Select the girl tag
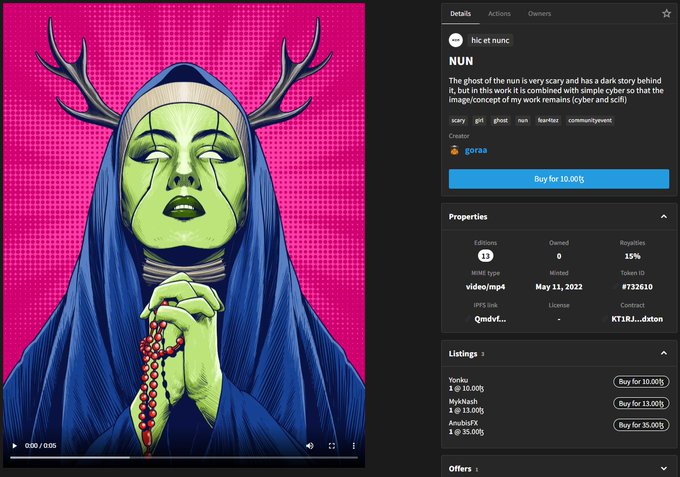Image resolution: width=680 pixels, height=477 pixels. pyautogui.click(x=479, y=121)
